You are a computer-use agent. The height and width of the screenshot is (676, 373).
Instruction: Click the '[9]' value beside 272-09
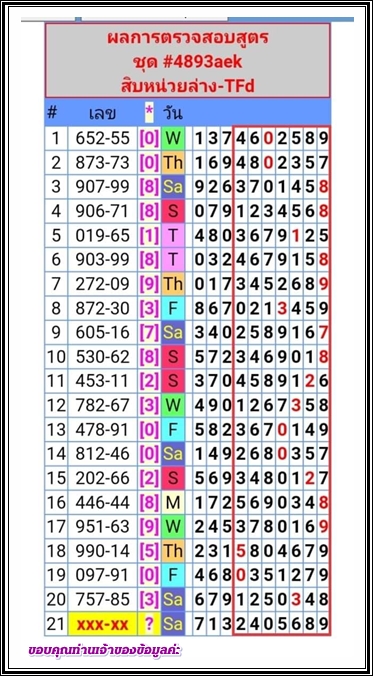(149, 284)
